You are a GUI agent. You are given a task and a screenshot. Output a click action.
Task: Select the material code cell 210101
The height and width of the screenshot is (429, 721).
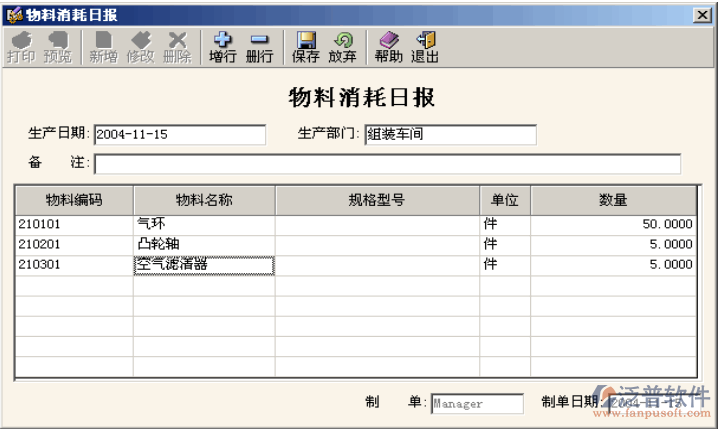click(74, 224)
